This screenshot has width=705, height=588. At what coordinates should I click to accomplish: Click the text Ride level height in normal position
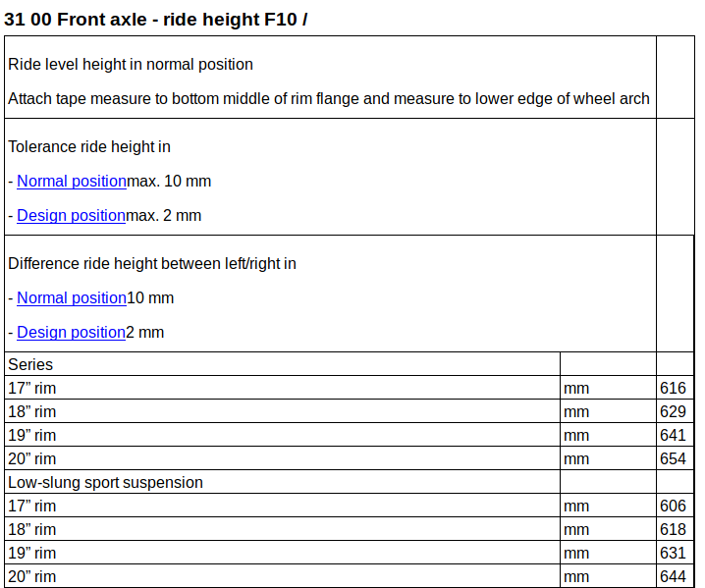click(131, 64)
